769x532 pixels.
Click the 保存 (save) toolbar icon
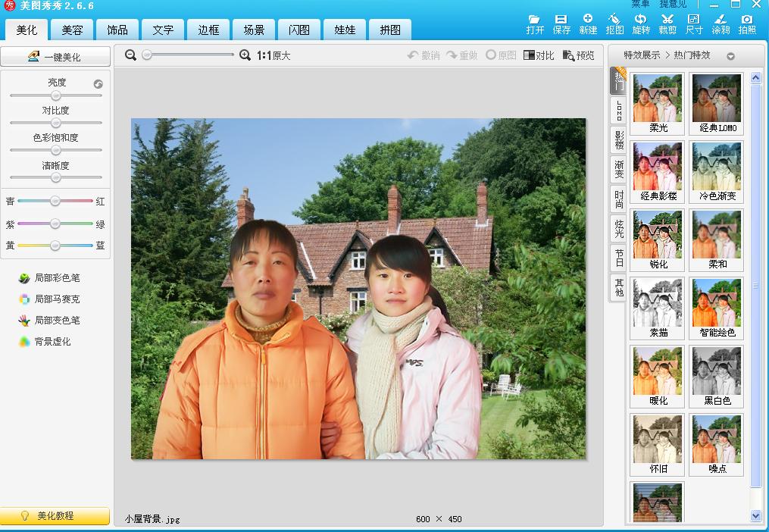[561, 23]
